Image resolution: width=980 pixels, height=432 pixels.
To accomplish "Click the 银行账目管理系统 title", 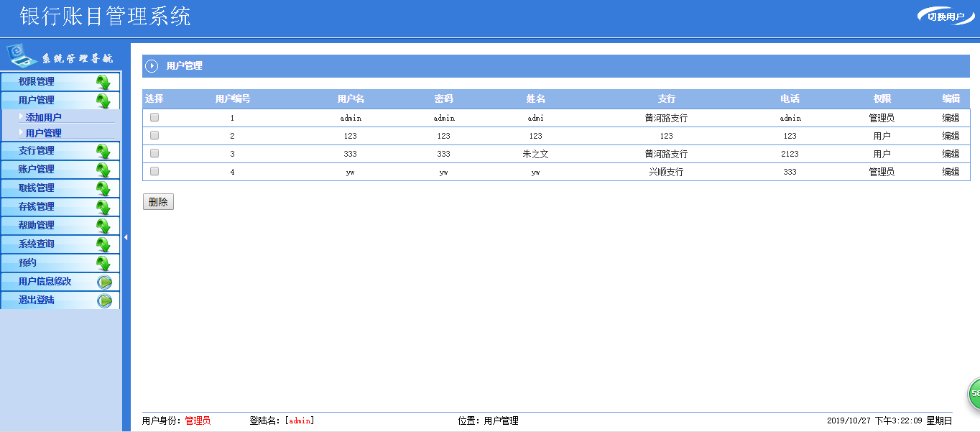I will click(106, 17).
